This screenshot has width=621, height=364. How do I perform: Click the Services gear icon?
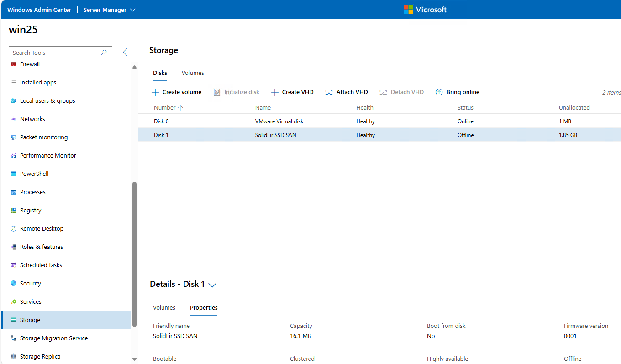[13, 302]
